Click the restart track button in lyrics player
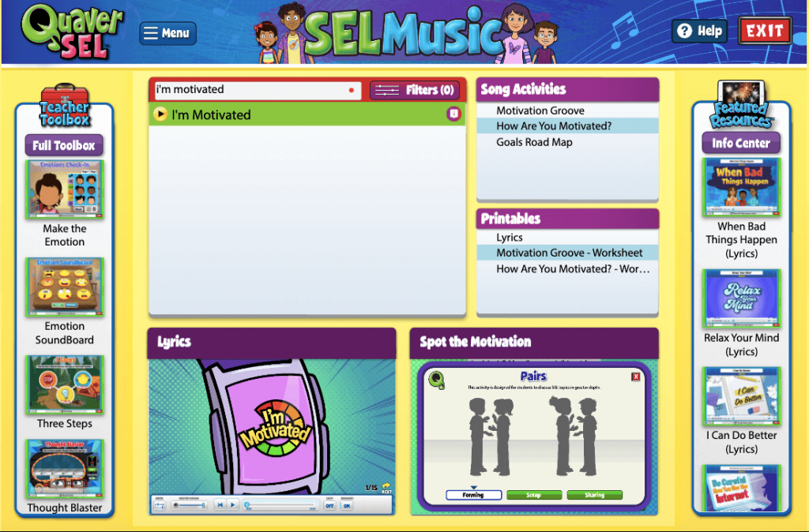This screenshot has height=532, width=809. pos(220,504)
